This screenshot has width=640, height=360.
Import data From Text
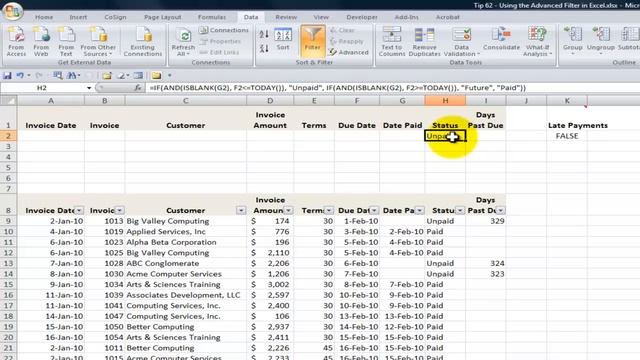tap(66, 42)
